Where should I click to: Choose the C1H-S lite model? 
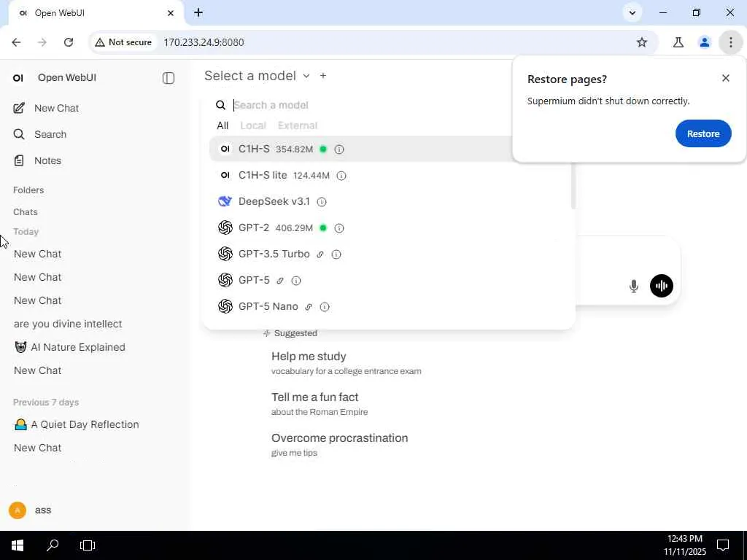390,175
